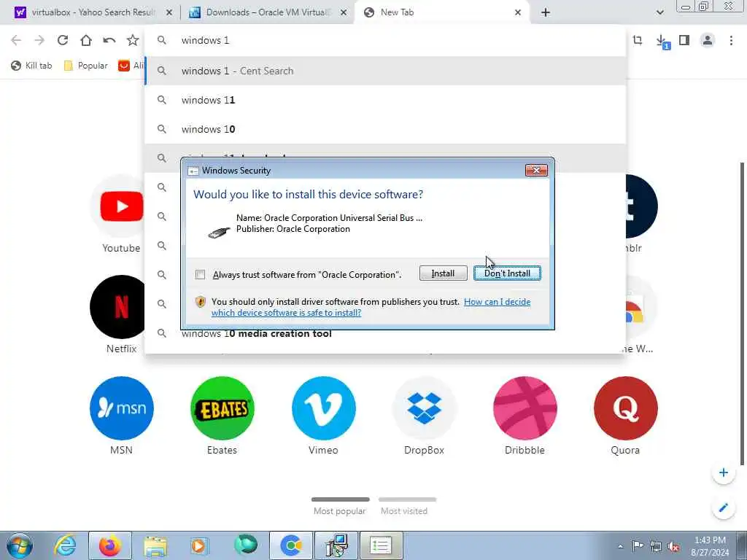Open the Windows Start menu

pyautogui.click(x=20, y=545)
